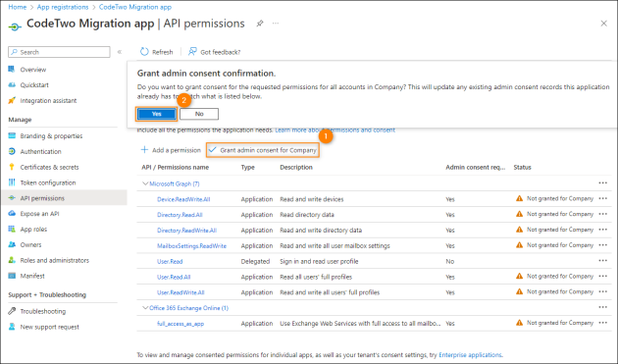Confirm admin consent with the Yes button
This screenshot has width=618, height=364.
pyautogui.click(x=157, y=114)
